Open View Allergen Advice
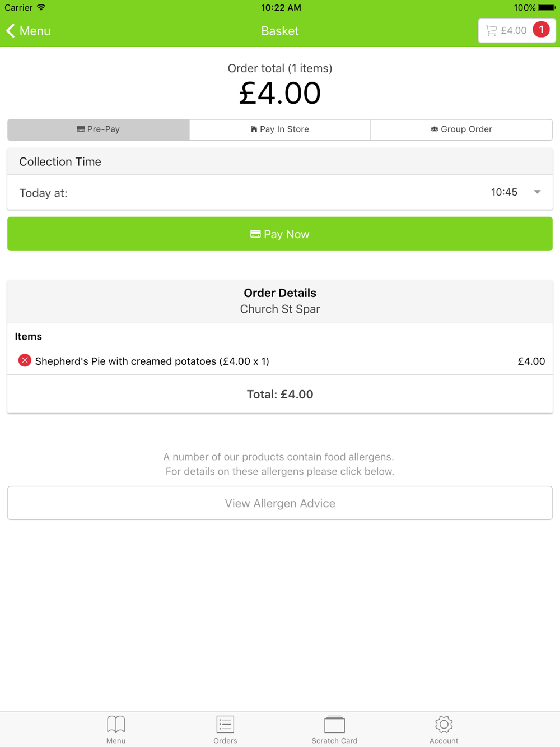This screenshot has height=747, width=560. click(x=280, y=503)
